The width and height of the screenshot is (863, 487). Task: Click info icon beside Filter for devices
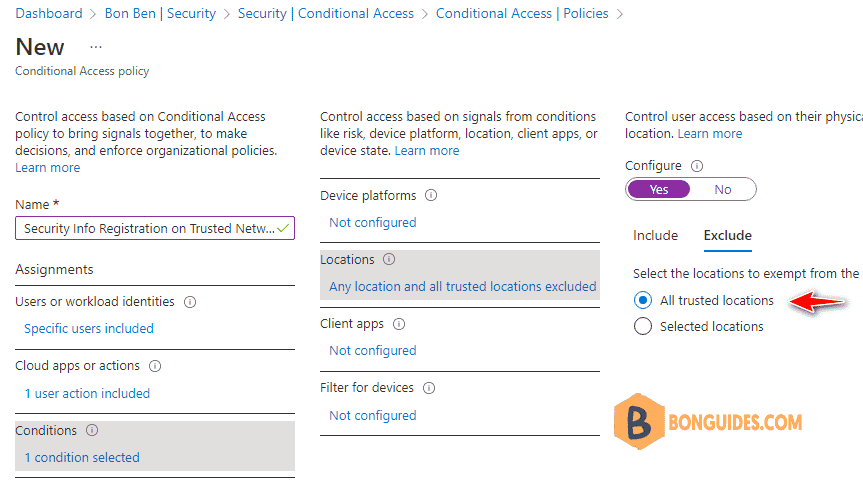point(429,388)
